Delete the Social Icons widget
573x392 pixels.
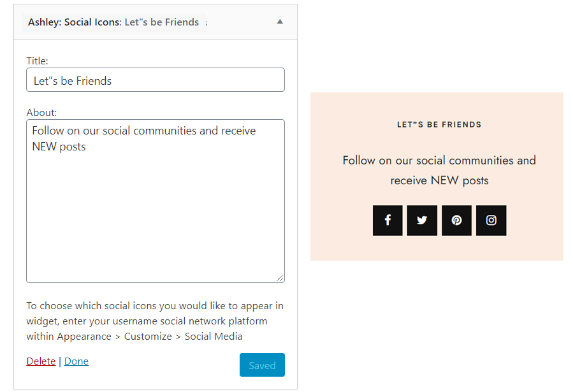pyautogui.click(x=41, y=361)
